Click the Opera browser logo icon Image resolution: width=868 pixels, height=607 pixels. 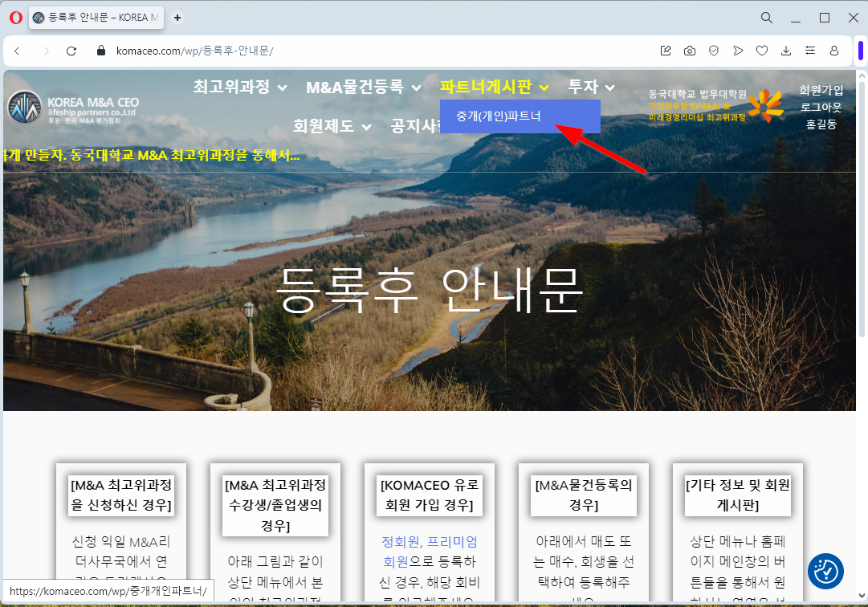(x=16, y=18)
